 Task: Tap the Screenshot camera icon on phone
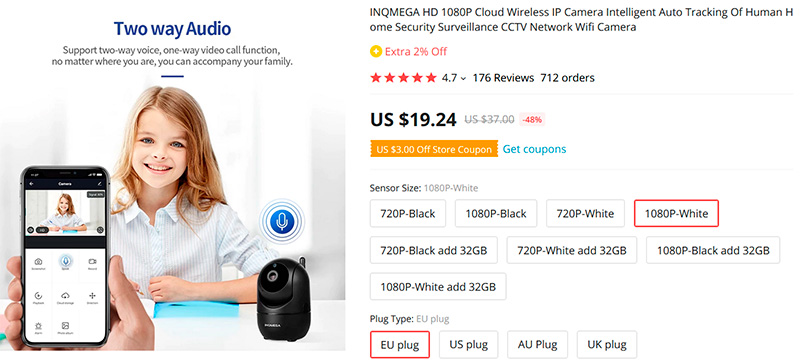coord(38,262)
